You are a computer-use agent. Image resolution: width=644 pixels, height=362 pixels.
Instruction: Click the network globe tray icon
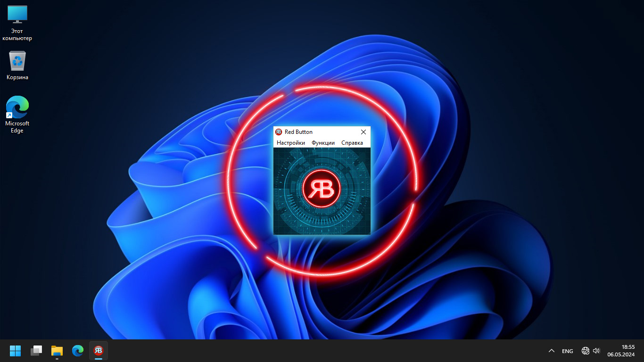(586, 351)
